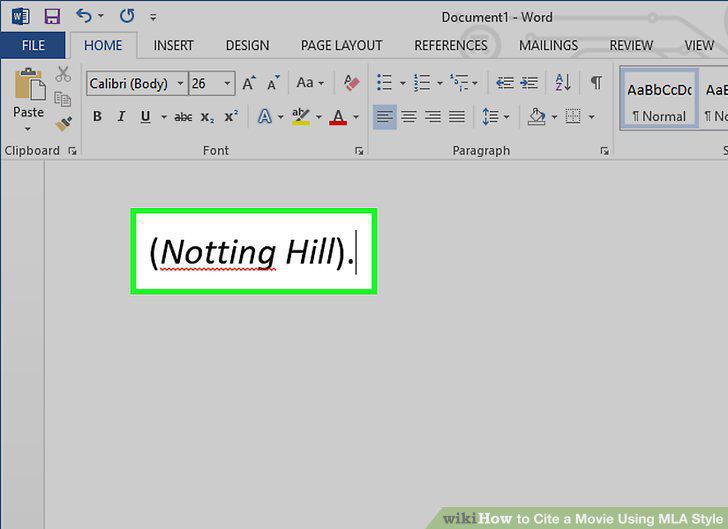The image size is (728, 529).
Task: Toggle Superscript formatting
Action: (x=231, y=116)
